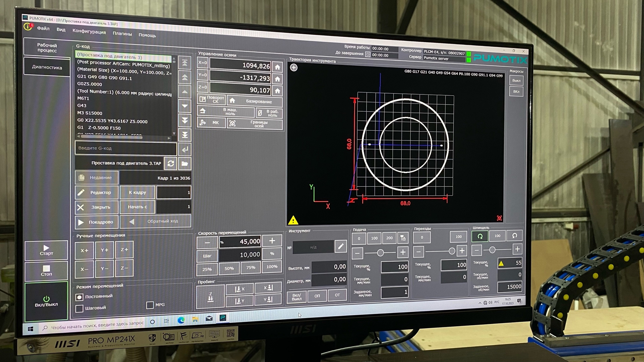Open File Explorer from the taskbar

pos(195,319)
